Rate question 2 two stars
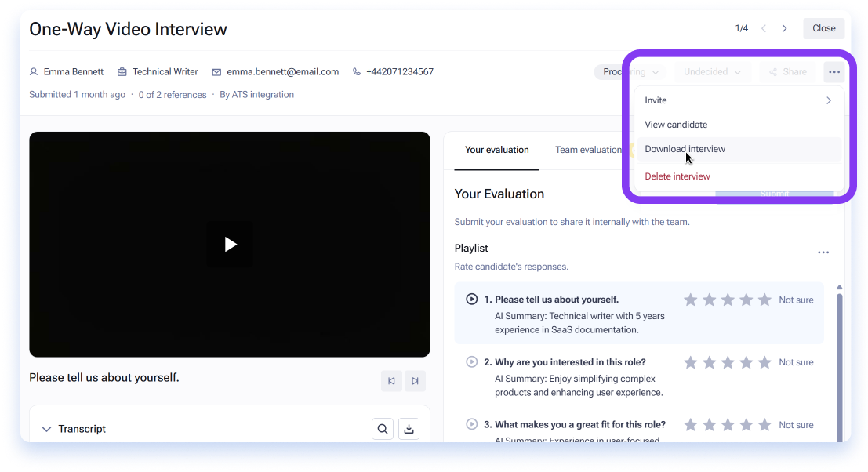The height and width of the screenshot is (472, 868). [709, 362]
